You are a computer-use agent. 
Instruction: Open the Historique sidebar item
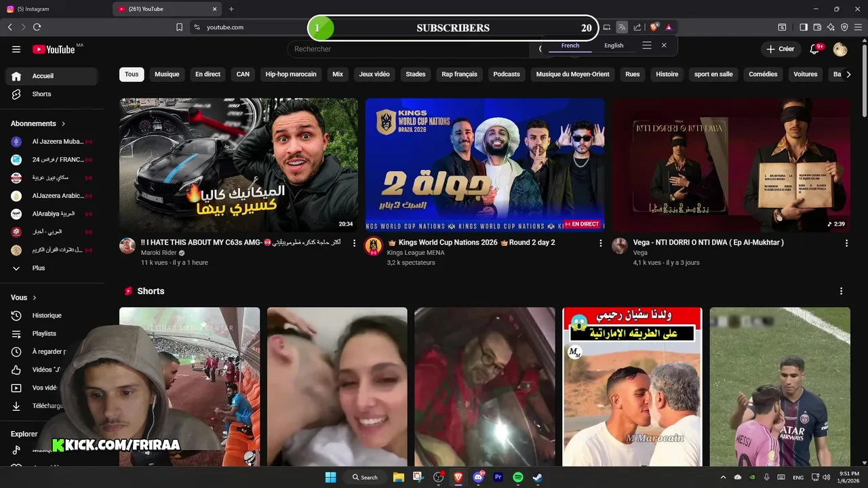(52, 315)
